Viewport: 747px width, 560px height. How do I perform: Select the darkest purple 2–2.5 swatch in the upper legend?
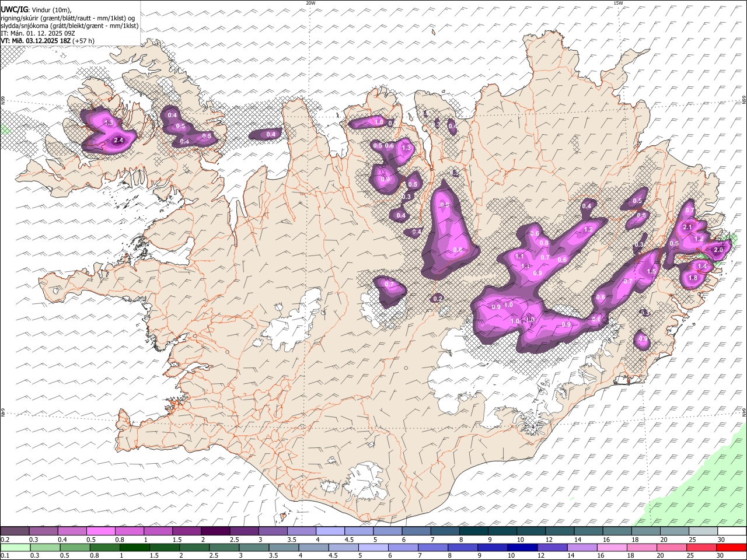(x=215, y=531)
